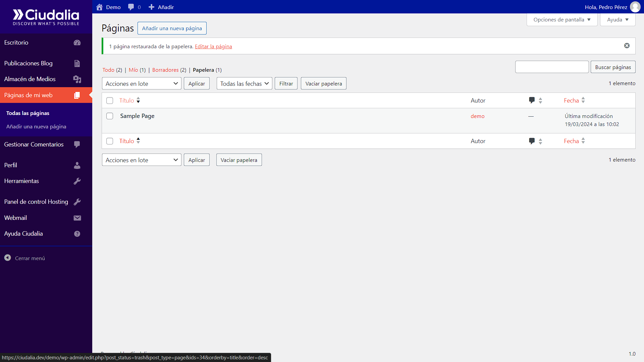Open the Escritorio dashboard icon
Viewport: 644px width, 362px height.
point(77,43)
